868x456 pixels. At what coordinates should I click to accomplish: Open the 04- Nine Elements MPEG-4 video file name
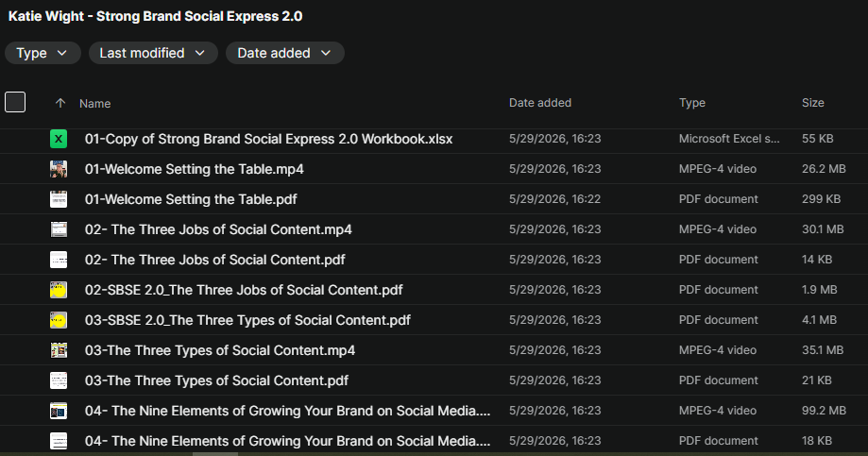[x=287, y=411]
